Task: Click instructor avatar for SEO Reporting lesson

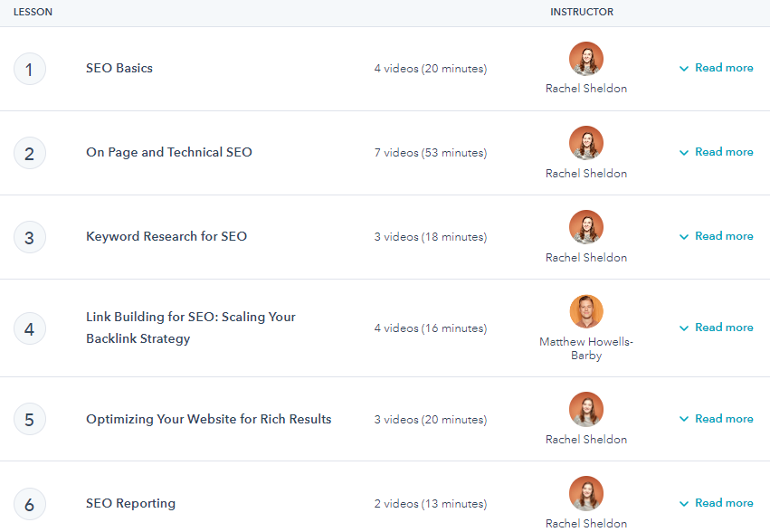Action: coord(586,493)
